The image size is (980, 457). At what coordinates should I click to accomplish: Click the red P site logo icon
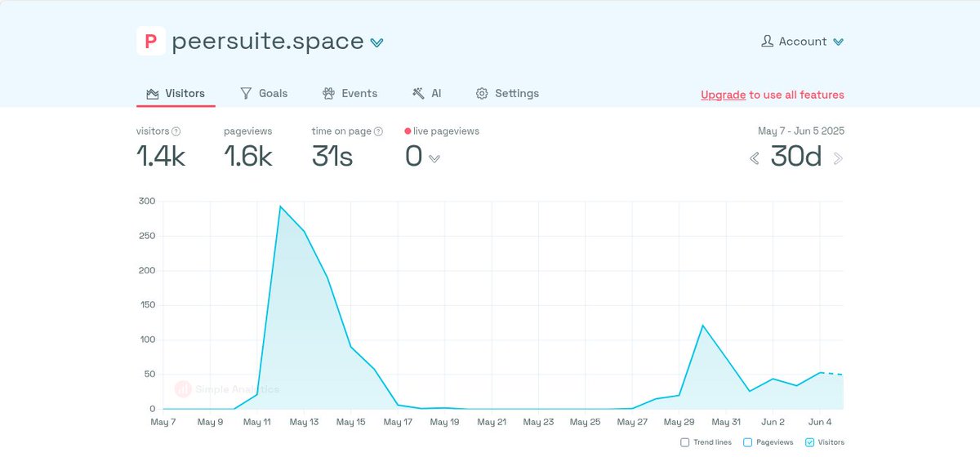point(151,41)
